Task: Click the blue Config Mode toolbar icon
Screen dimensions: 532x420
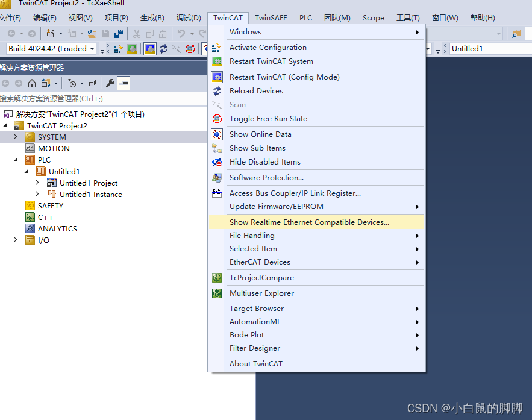Action: [x=150, y=49]
